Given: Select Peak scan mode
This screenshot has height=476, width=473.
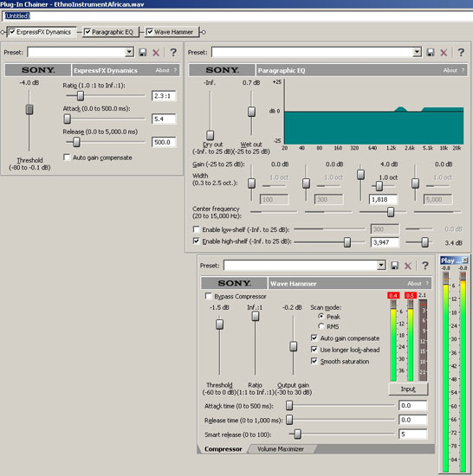Looking at the screenshot, I should [321, 316].
